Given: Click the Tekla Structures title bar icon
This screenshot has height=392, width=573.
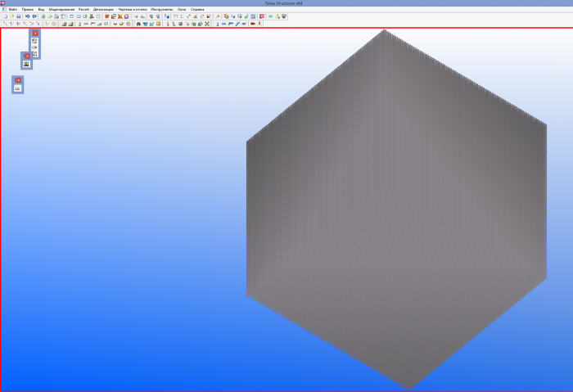Looking at the screenshot, I should (x=3, y=3).
